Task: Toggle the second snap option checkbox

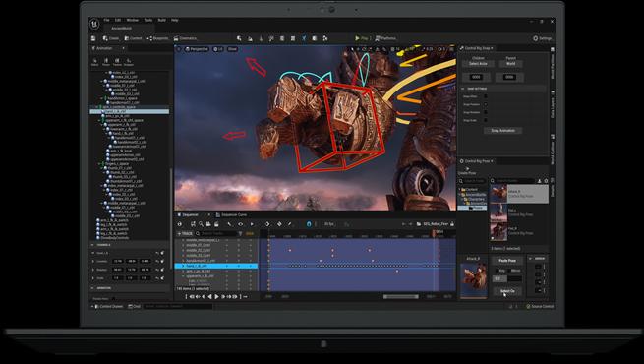Action: tap(486, 104)
